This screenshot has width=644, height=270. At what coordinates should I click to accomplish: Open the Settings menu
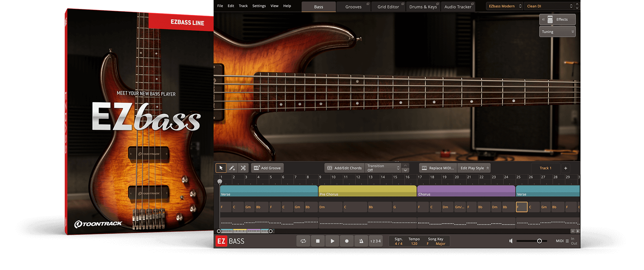tap(259, 6)
